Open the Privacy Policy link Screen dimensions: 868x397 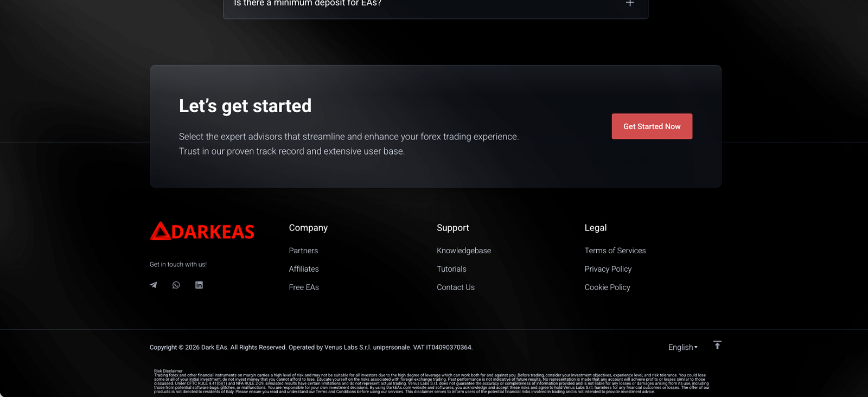coord(608,269)
